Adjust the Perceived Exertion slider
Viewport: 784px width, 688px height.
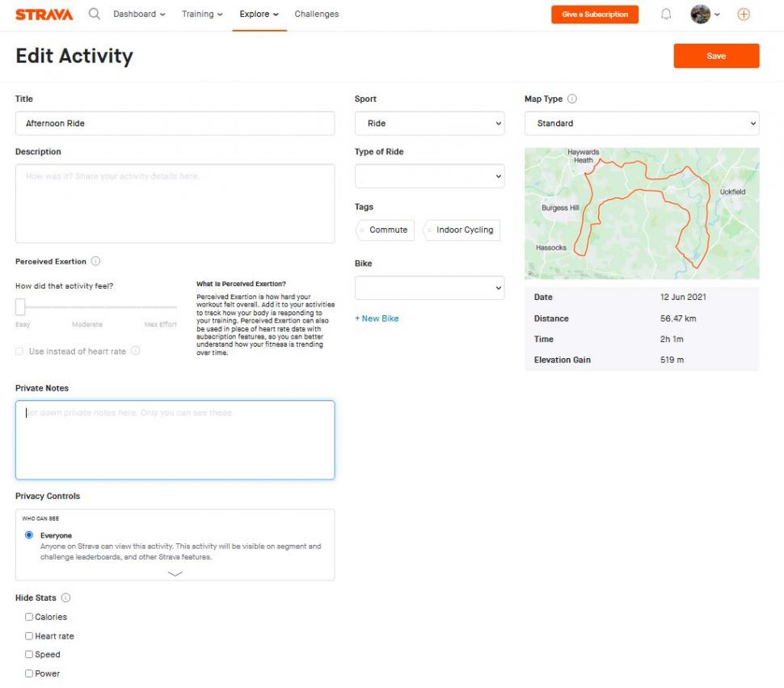[x=20, y=306]
